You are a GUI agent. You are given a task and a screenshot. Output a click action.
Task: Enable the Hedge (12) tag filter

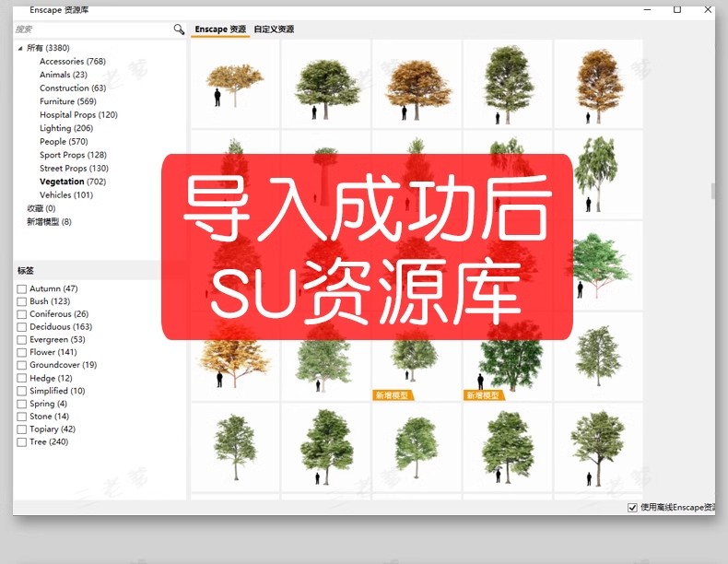point(22,379)
